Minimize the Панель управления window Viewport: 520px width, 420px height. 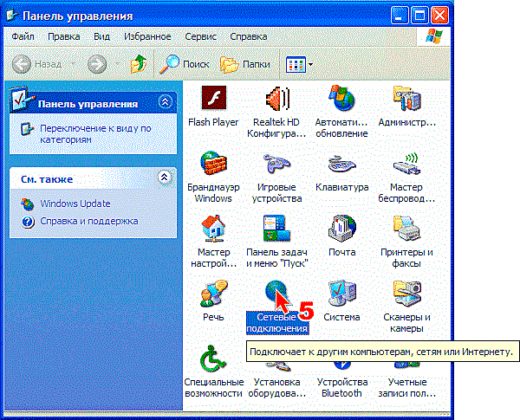click(400, 16)
